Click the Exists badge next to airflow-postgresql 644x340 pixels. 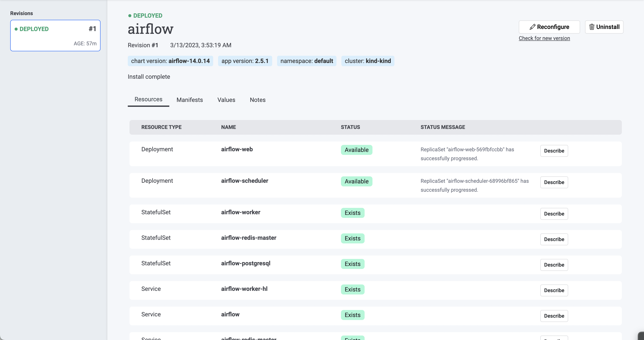[x=352, y=264]
